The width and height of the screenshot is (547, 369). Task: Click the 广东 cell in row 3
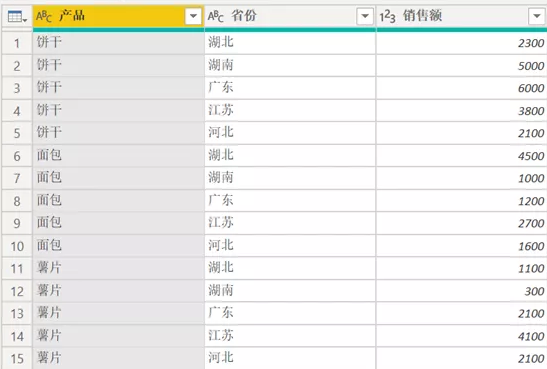coord(290,88)
